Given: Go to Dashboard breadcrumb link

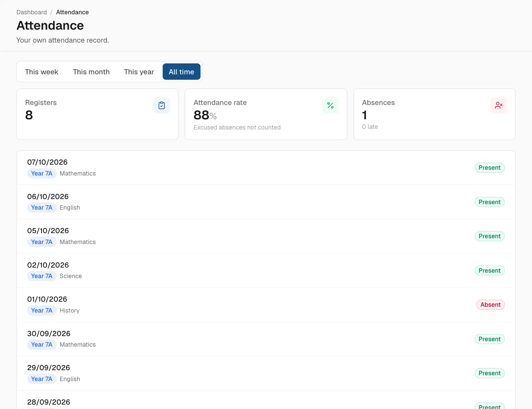Looking at the screenshot, I should pos(32,12).
